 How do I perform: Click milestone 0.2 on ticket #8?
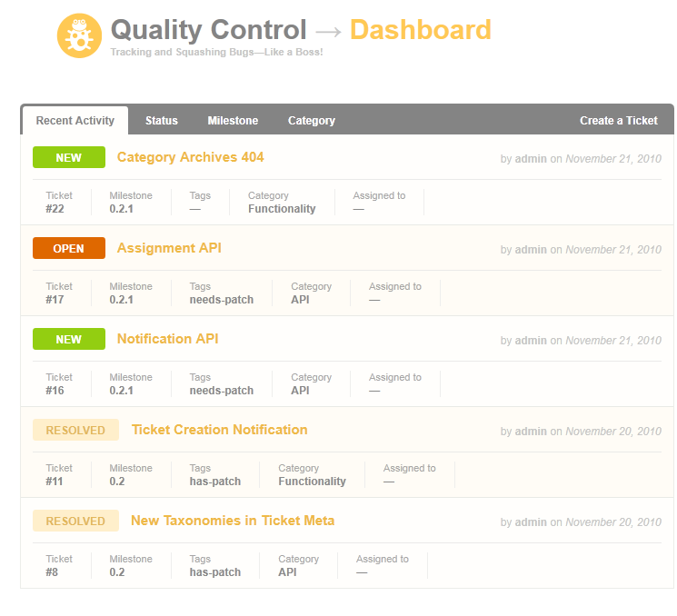tap(117, 572)
